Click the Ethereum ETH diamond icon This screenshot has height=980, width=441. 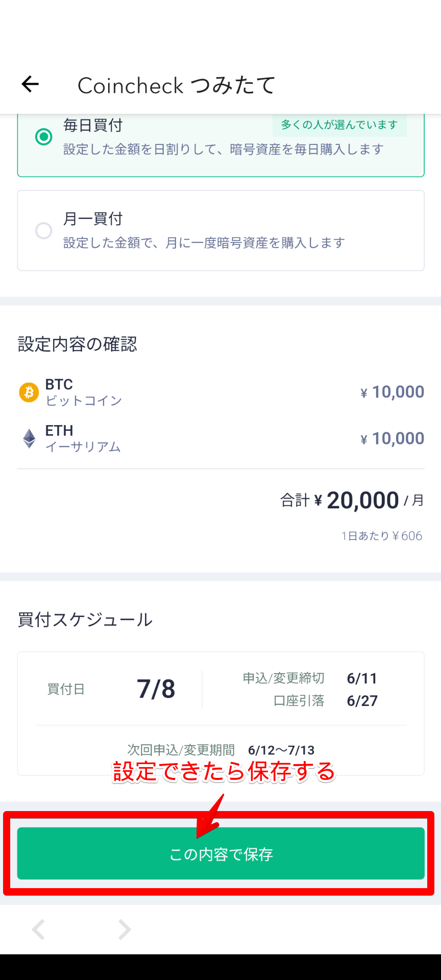pos(30,438)
